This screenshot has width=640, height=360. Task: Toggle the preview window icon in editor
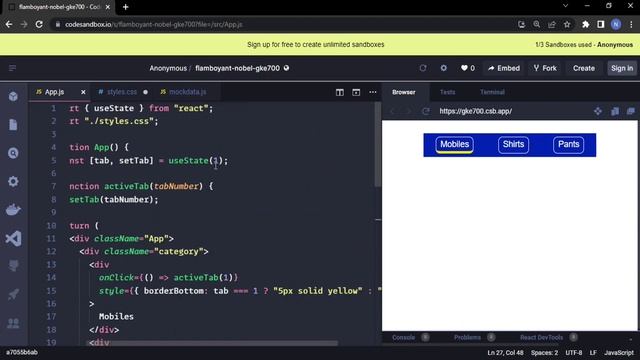click(x=356, y=92)
